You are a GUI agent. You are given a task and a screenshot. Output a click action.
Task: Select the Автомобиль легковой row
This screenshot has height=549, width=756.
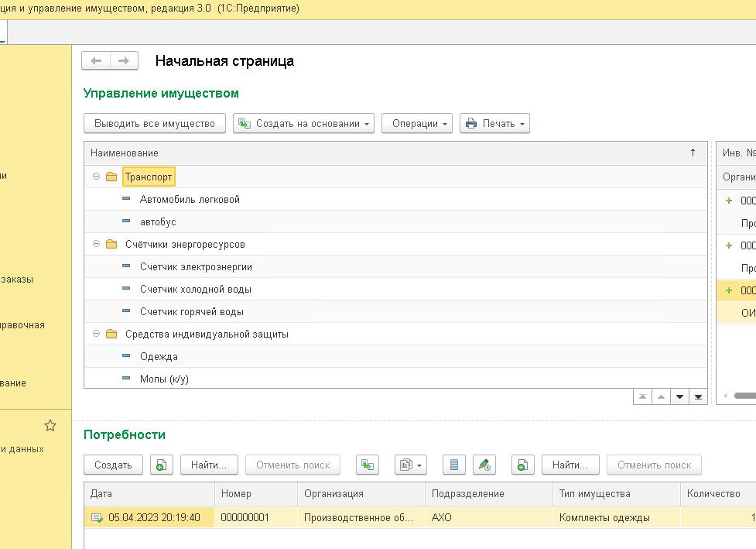coord(395,199)
